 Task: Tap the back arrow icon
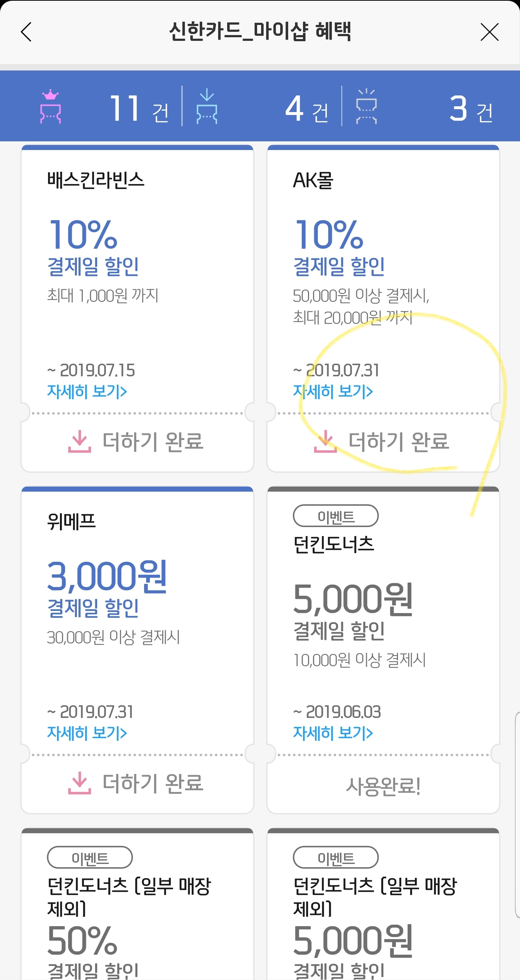(x=26, y=32)
